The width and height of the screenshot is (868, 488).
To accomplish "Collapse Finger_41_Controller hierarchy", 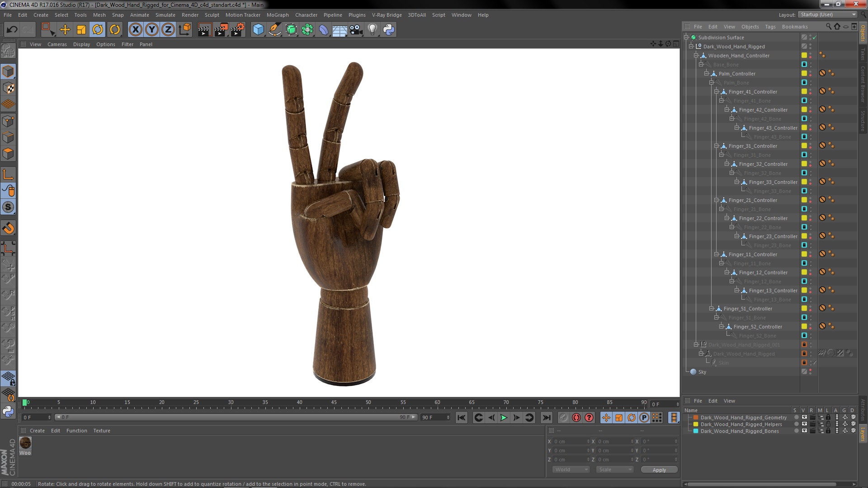I will [x=716, y=92].
